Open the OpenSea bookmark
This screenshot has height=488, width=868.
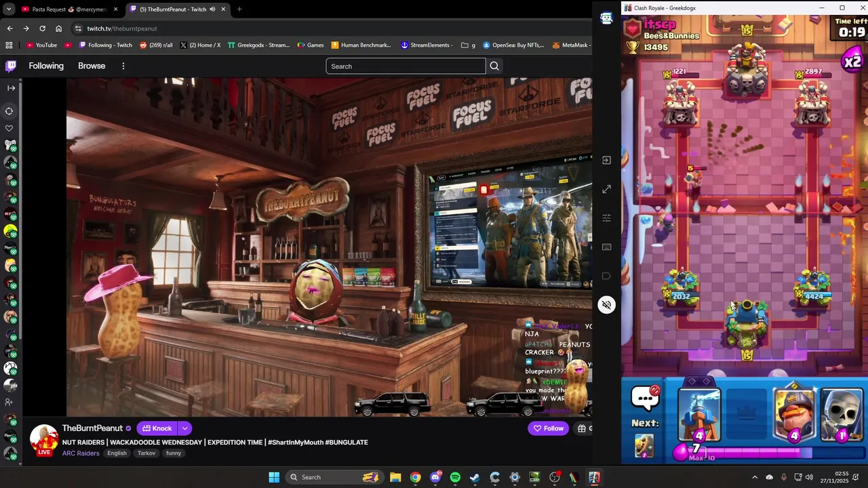coord(513,45)
